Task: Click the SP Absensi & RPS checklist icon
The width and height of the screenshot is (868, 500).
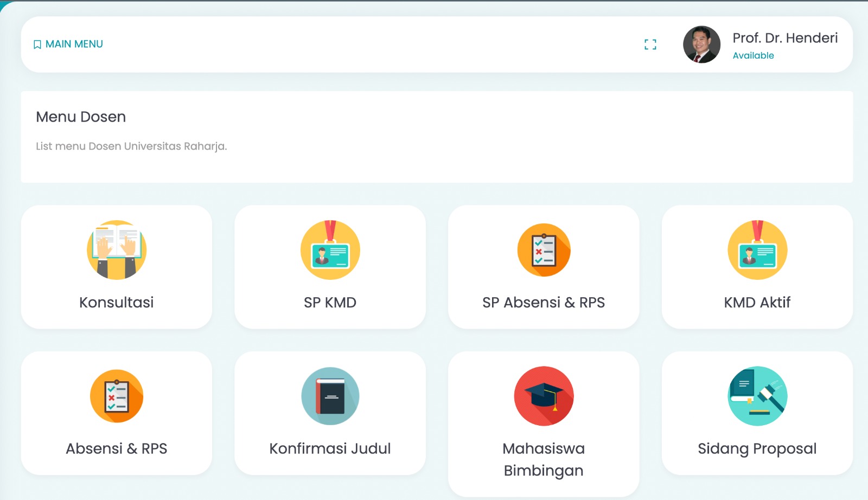Action: pos(544,250)
